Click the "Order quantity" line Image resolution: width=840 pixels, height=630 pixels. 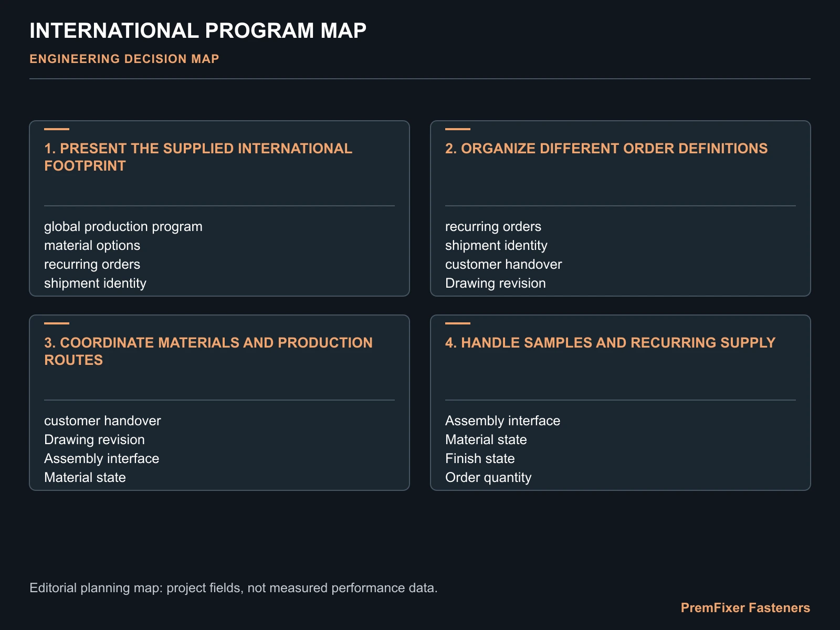488,477
